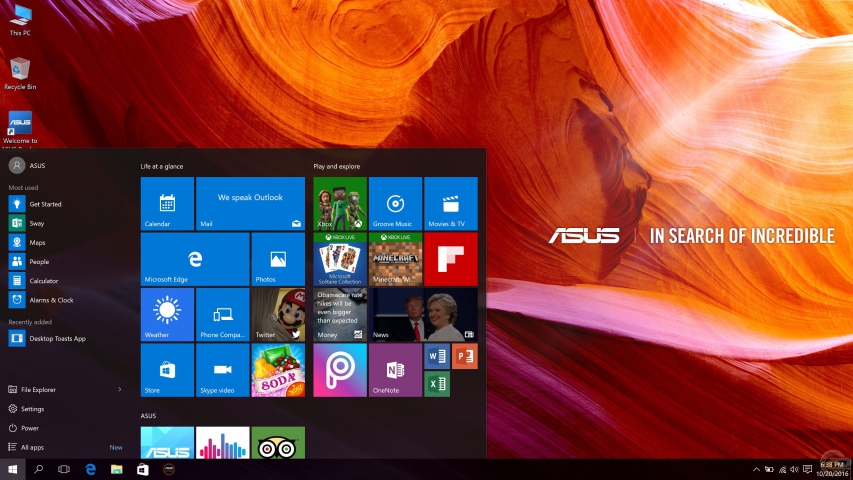Launch the Microsoft Edge tile
The image size is (853, 480).
[x=195, y=259]
